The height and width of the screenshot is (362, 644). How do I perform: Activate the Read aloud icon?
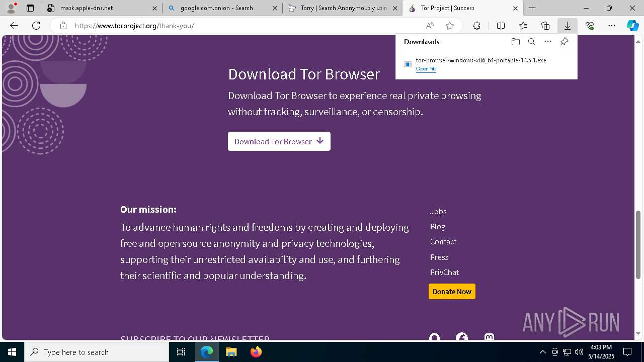(x=430, y=26)
